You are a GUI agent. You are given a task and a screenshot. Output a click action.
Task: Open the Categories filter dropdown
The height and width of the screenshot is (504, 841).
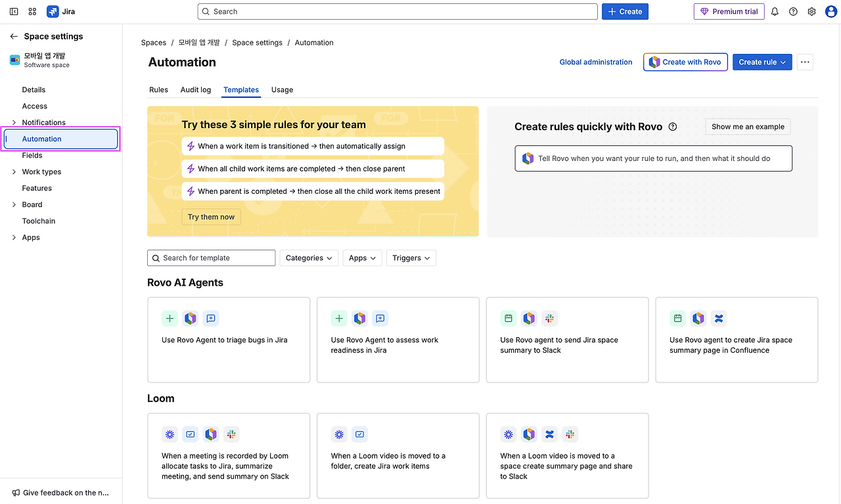309,258
